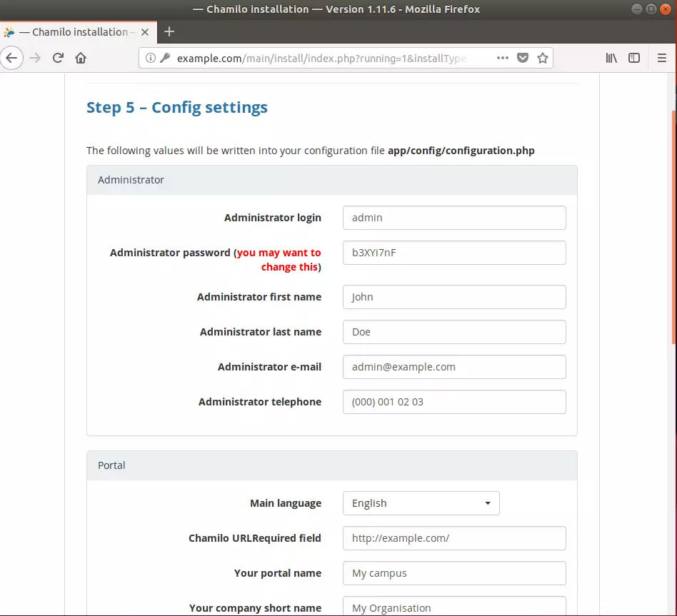Click the page vertical scrollbar
This screenshot has width=677, height=616.
click(674, 228)
